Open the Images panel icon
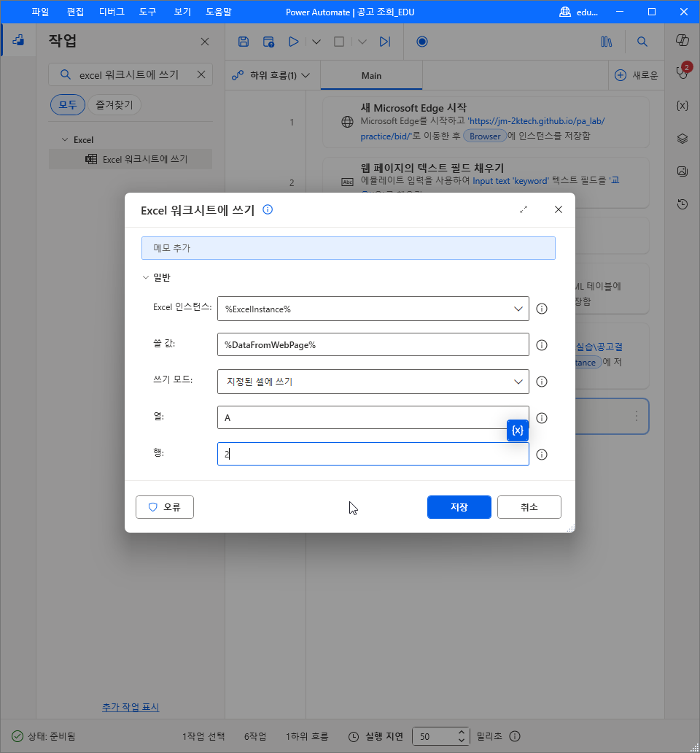Viewport: 700px width, 753px height. click(x=682, y=171)
